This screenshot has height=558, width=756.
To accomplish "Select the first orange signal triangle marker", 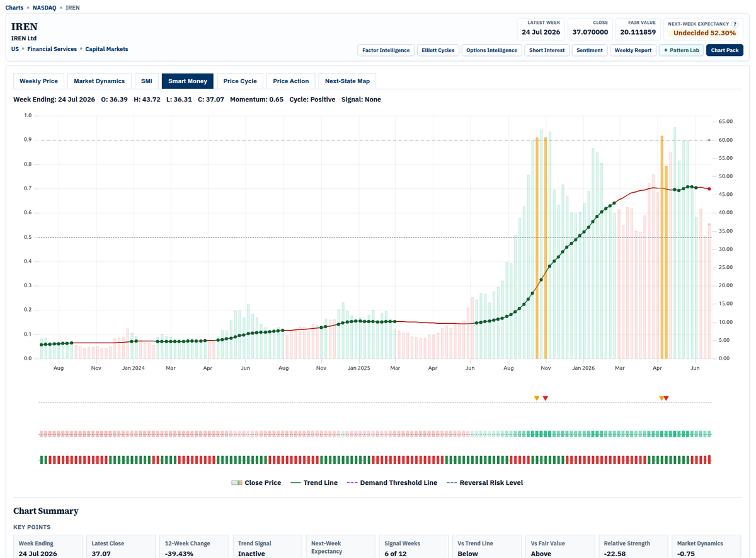I will pos(537,398).
